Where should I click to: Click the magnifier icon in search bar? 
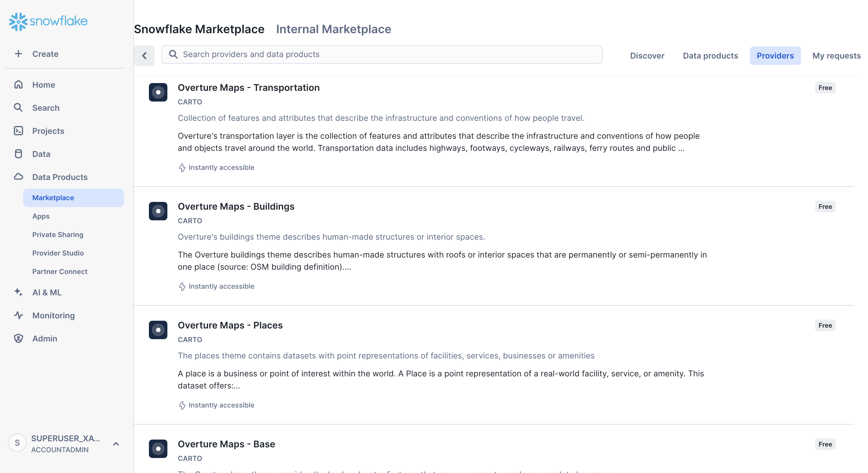(173, 54)
